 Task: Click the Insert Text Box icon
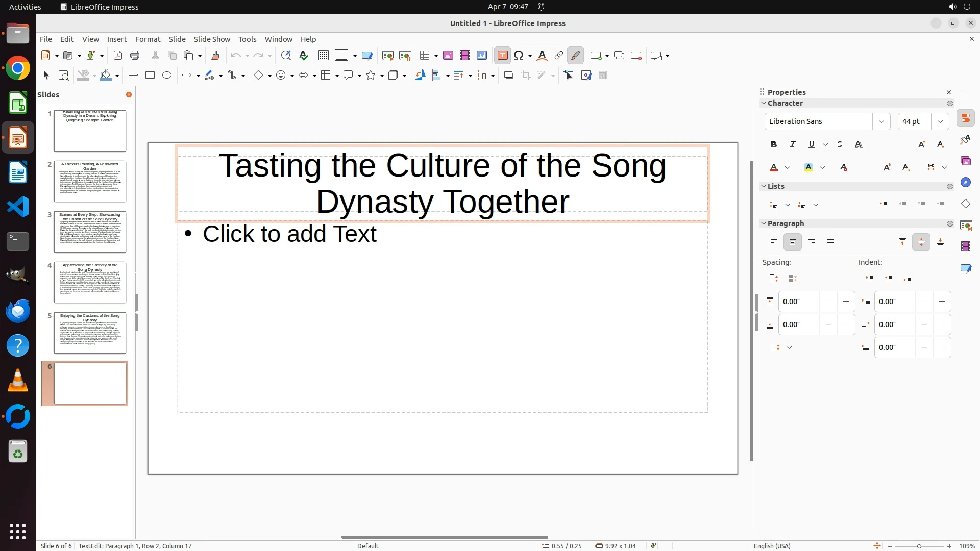pos(502,56)
